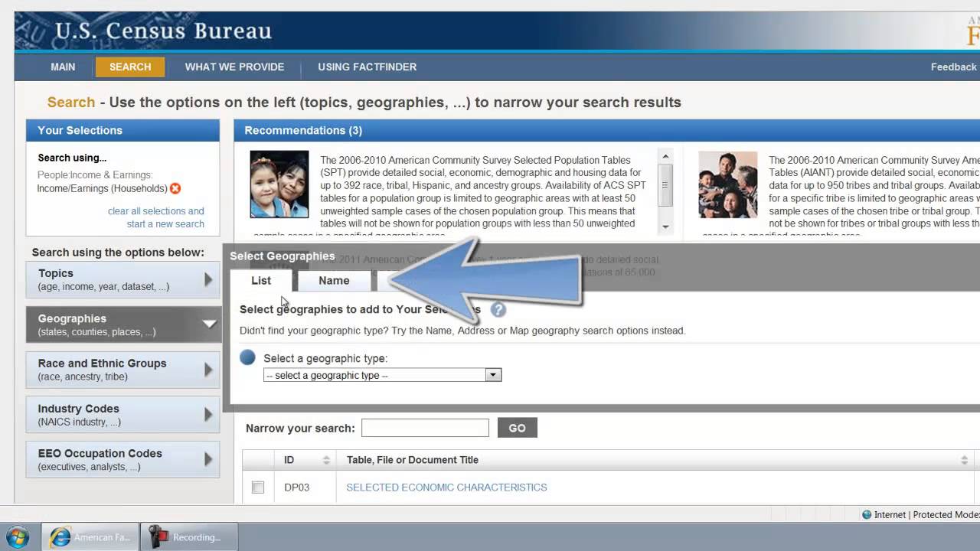
Task: Open the help icon beside Select geographies
Action: (x=498, y=310)
